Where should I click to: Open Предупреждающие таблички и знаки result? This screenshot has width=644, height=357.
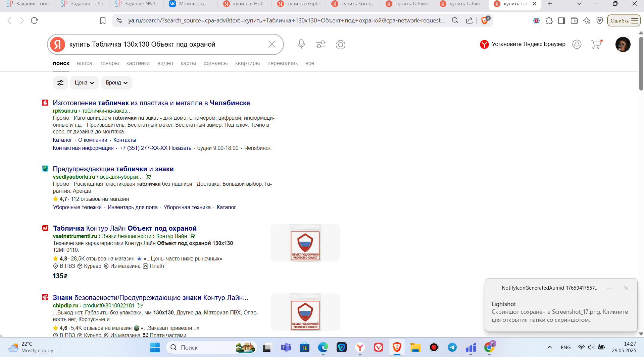(113, 169)
